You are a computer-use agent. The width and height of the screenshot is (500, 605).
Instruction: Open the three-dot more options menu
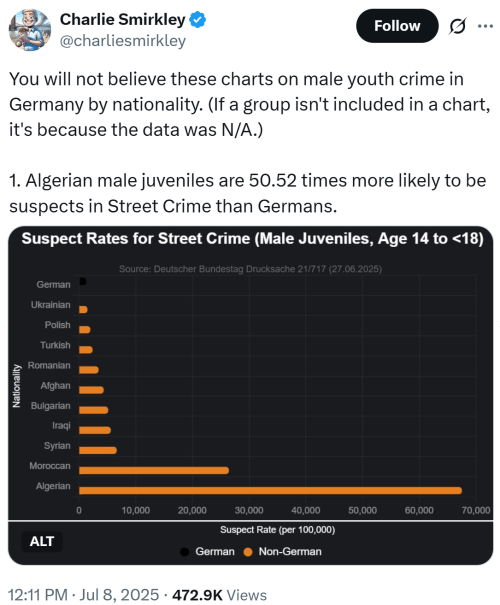485,26
